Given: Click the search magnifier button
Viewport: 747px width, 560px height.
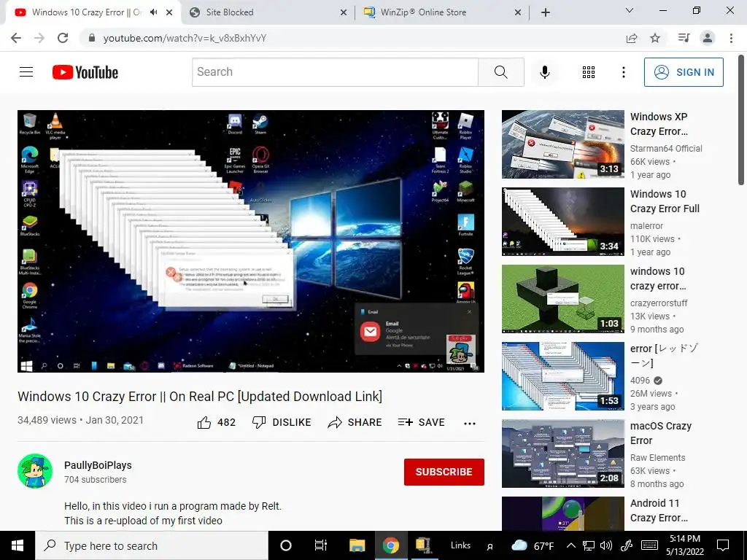Looking at the screenshot, I should tap(500, 72).
